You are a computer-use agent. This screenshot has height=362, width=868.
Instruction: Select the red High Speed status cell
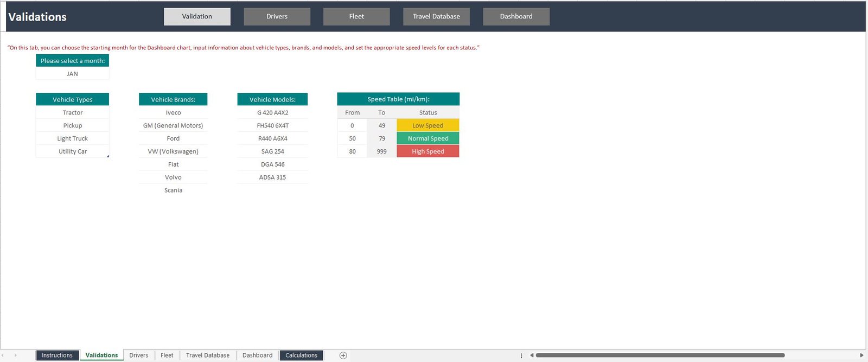427,151
